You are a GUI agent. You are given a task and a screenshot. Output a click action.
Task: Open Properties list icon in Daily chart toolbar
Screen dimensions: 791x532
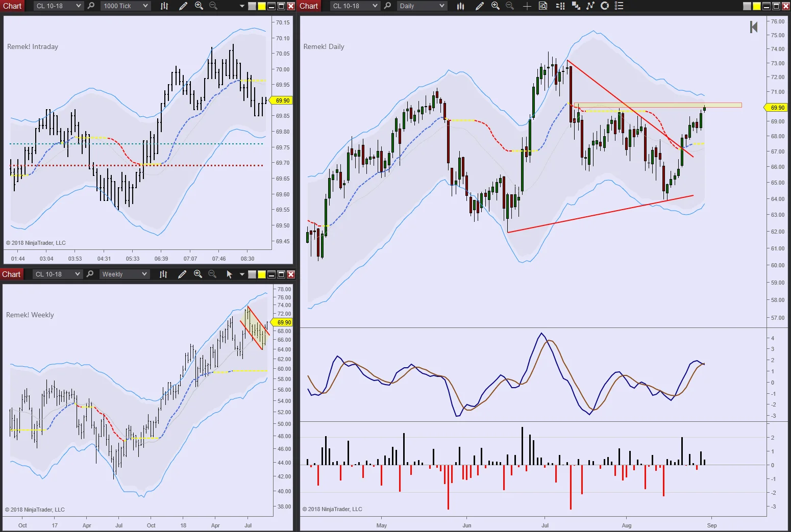(619, 6)
